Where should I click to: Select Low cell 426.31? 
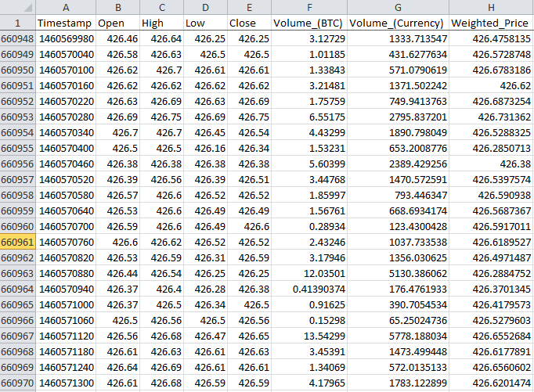click(205, 258)
